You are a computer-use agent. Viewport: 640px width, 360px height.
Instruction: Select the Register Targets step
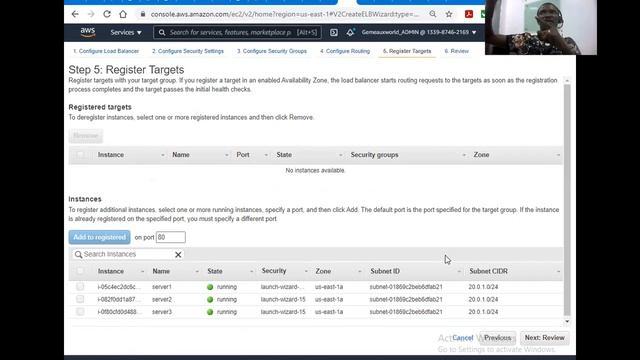[407, 51]
